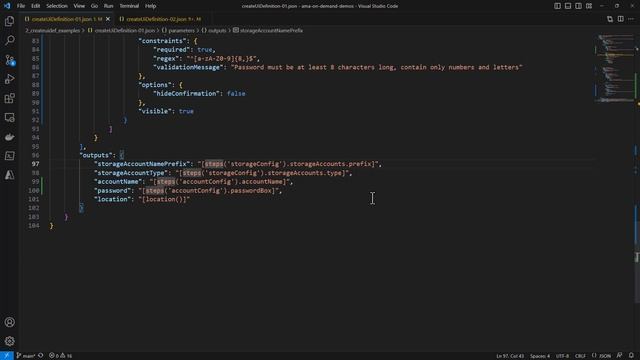Open the terminal-style panel icon in activity bar
Image resolution: width=640 pixels, height=360 pixels.
pyautogui.click(x=9, y=156)
